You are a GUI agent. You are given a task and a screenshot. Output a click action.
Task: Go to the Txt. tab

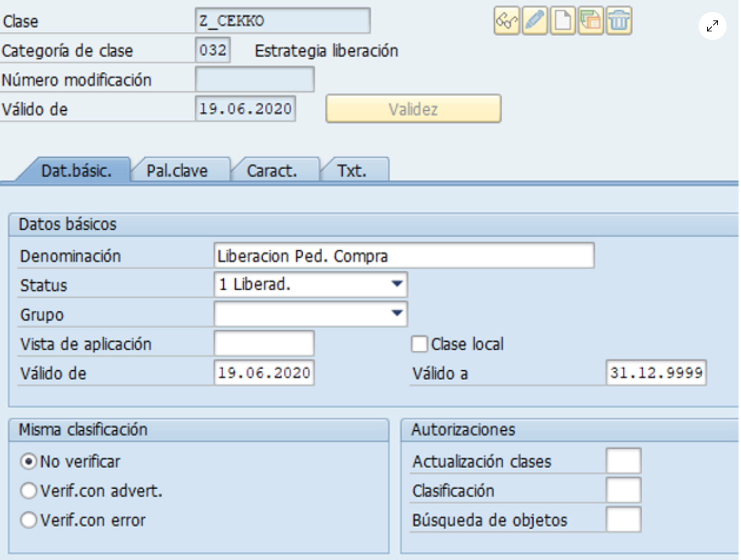(352, 171)
